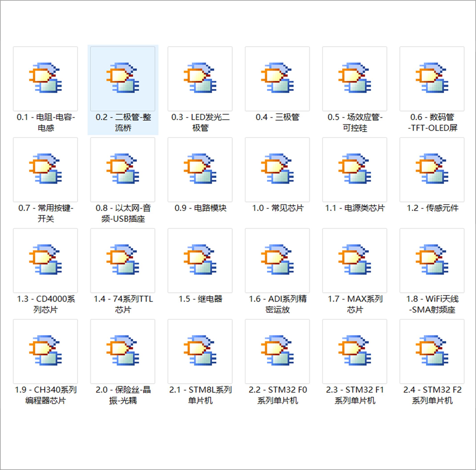The height and width of the screenshot is (470, 476).
Task: Select the 0.9 电路模块 library icon
Action: pyautogui.click(x=200, y=170)
